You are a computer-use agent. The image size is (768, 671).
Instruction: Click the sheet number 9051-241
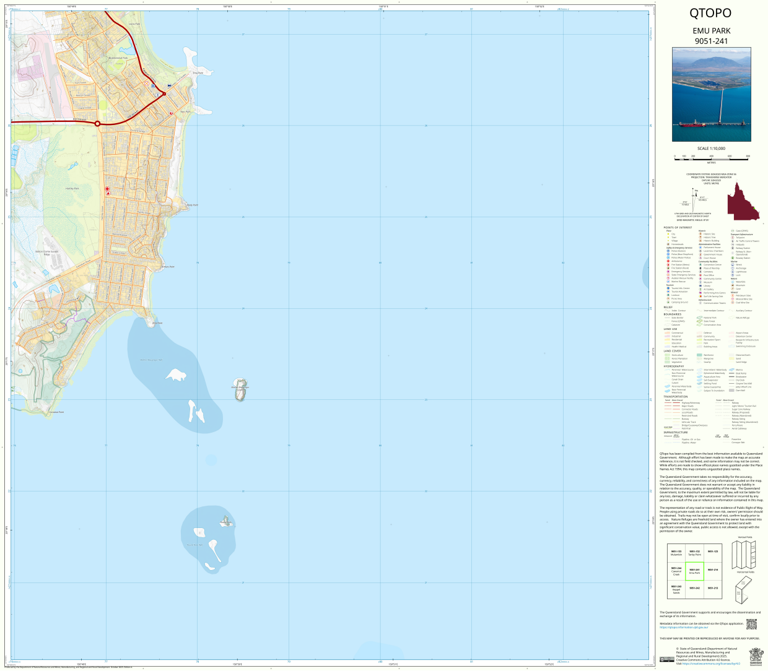click(x=711, y=41)
